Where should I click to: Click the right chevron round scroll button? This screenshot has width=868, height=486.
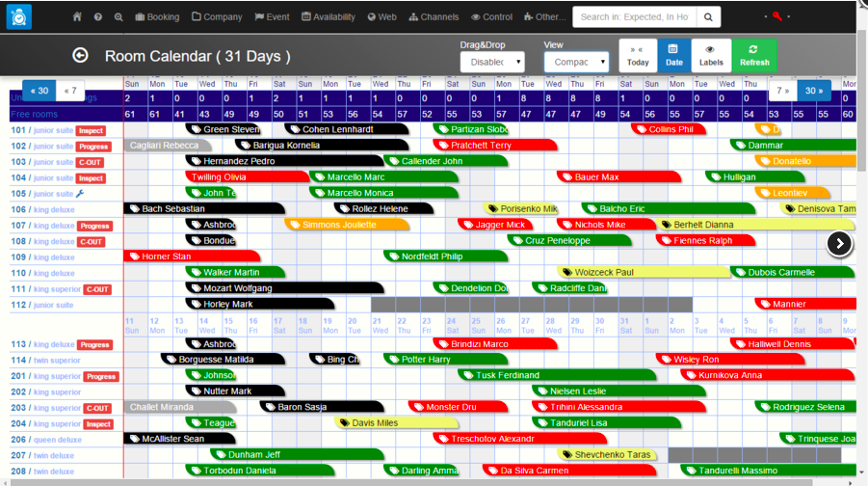click(x=839, y=243)
